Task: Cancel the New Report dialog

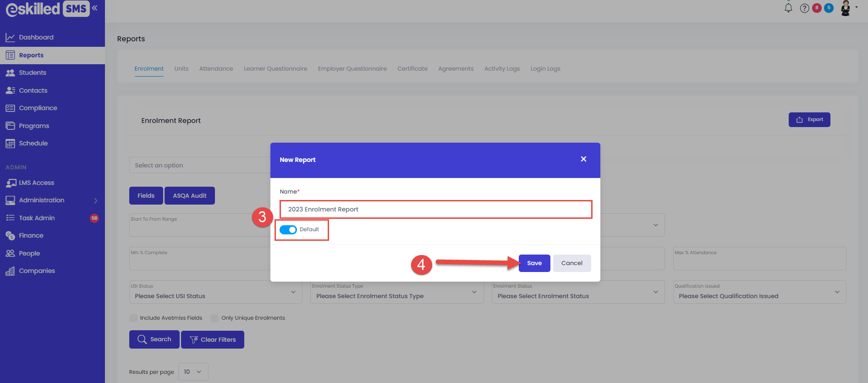Action: (571, 263)
